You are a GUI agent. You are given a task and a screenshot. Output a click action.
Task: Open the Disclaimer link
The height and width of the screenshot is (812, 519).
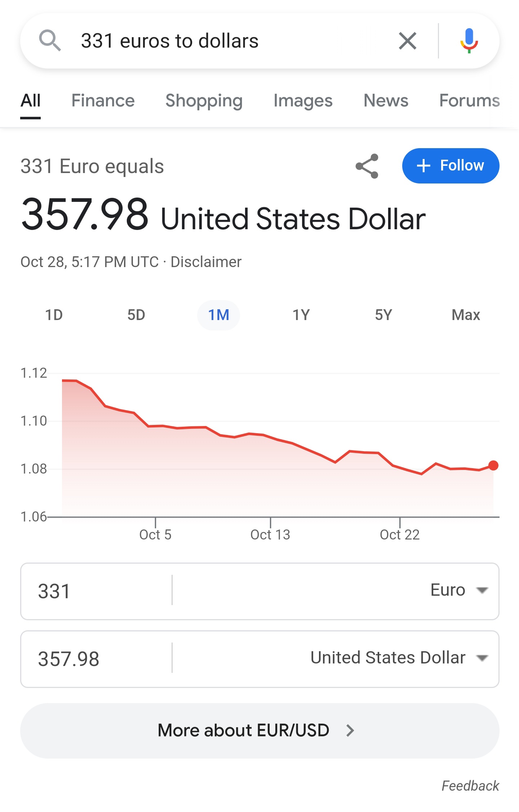(x=206, y=262)
